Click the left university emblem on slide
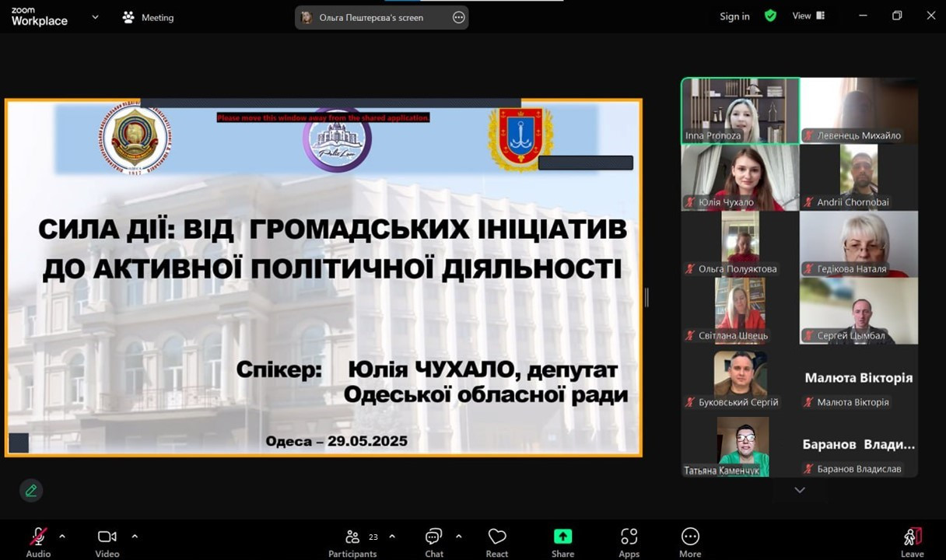 click(135, 139)
